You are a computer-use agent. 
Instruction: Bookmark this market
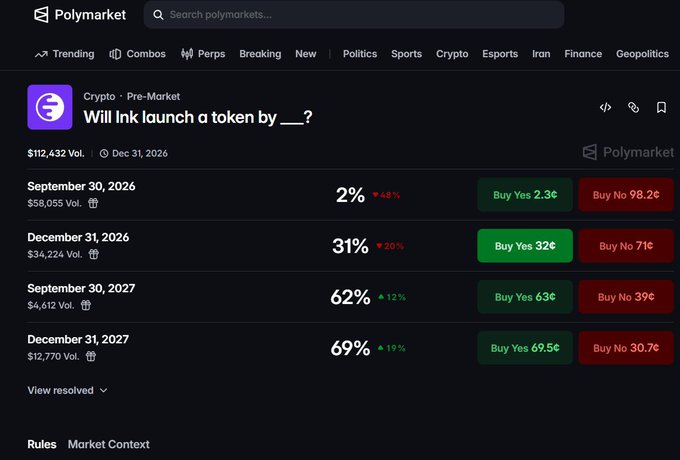pos(661,107)
